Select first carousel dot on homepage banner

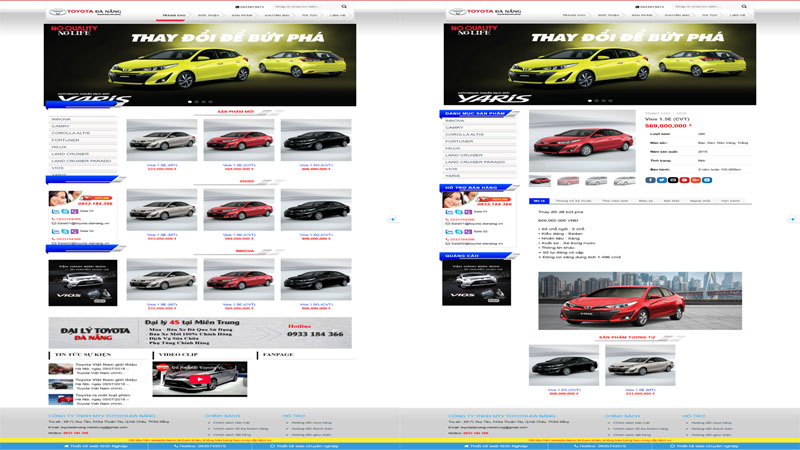tap(190, 102)
